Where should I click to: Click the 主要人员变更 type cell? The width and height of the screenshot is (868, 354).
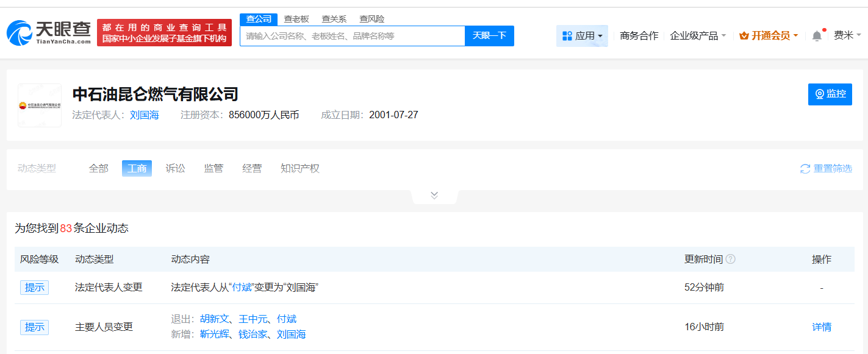[104, 327]
